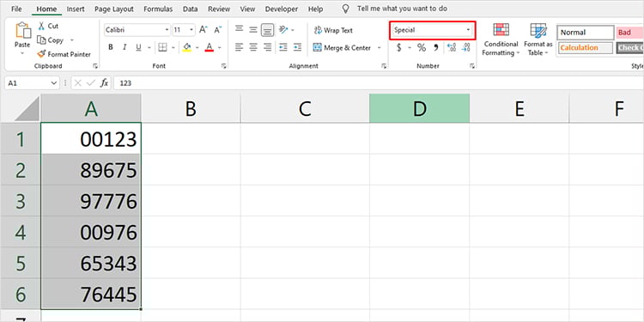This screenshot has width=644, height=322.
Task: Select row 3 header
Action: point(20,201)
